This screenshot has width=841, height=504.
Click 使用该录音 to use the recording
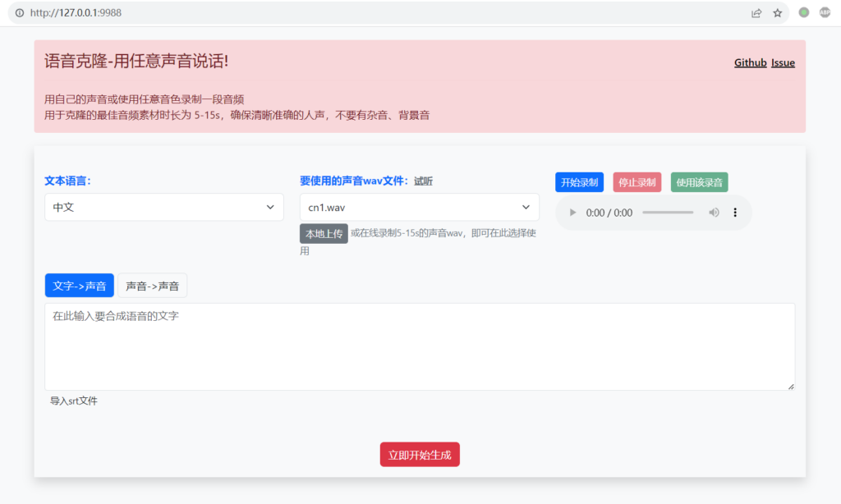[x=699, y=181]
